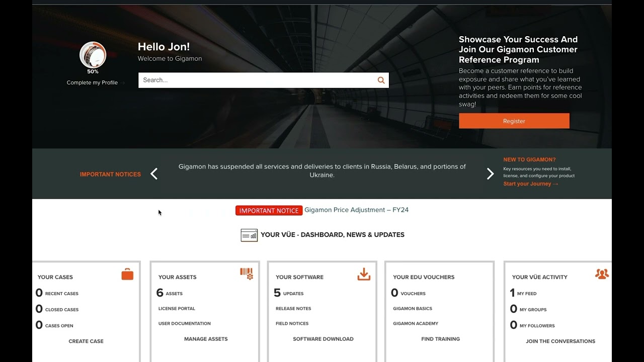This screenshot has height=362, width=644.
Task: View the 5 UPDATES software link
Action: pyautogui.click(x=289, y=293)
